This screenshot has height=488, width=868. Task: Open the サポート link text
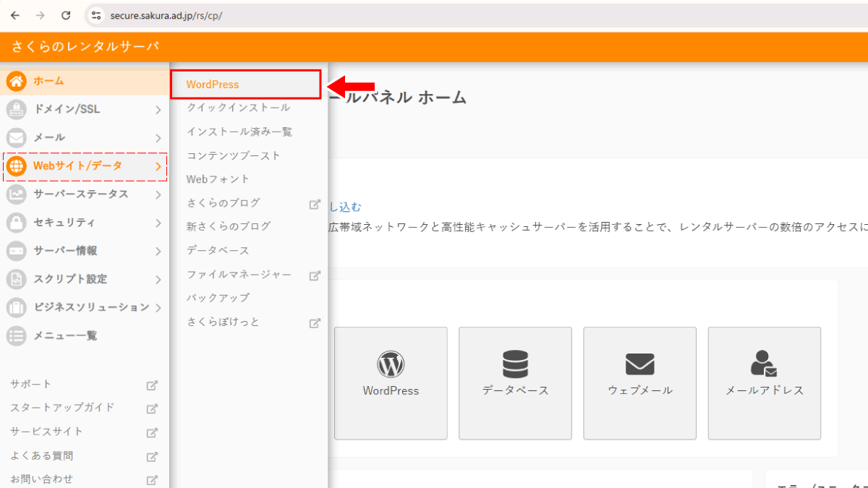point(31,384)
